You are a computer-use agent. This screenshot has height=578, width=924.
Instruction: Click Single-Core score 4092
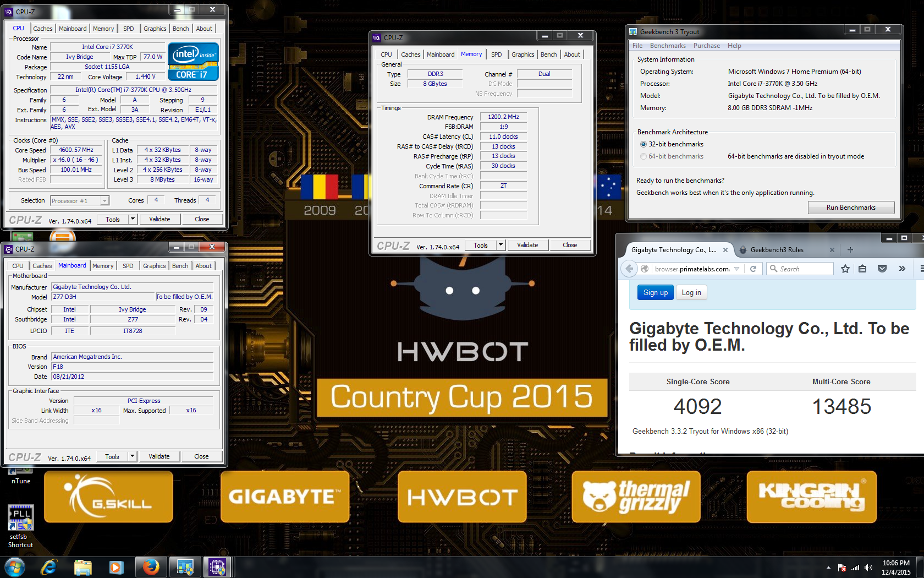point(697,406)
